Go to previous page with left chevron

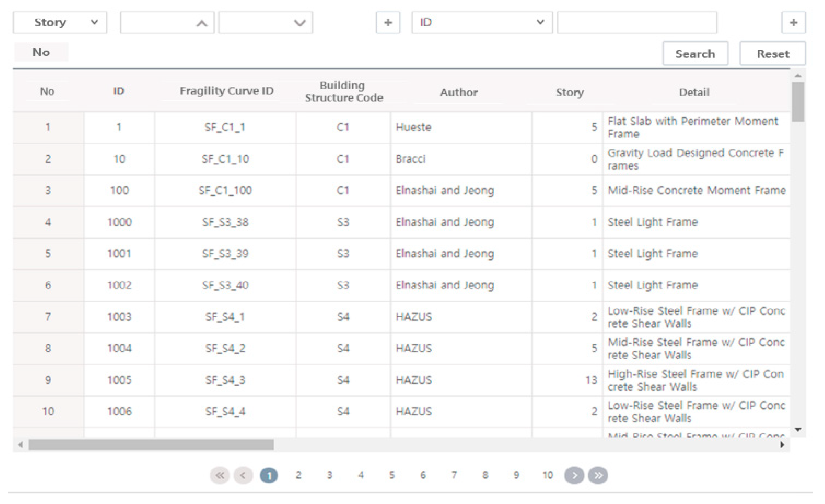point(244,475)
